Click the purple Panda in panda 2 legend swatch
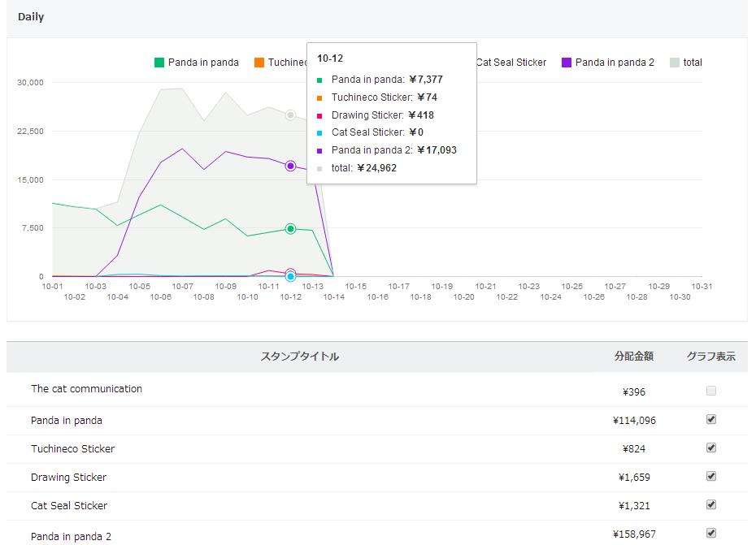 pyautogui.click(x=567, y=63)
